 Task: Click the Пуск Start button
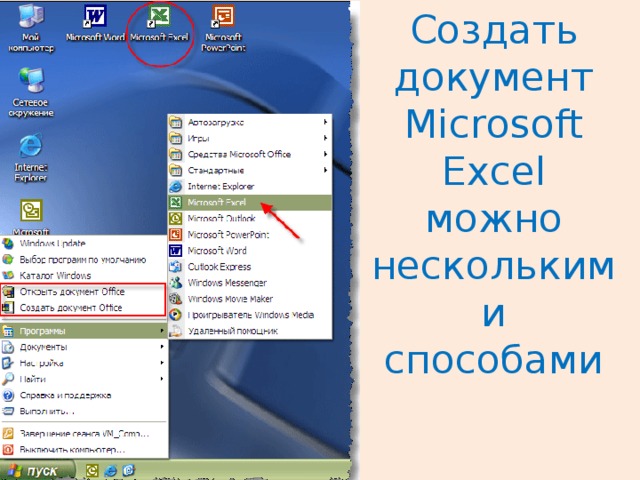click(38, 471)
